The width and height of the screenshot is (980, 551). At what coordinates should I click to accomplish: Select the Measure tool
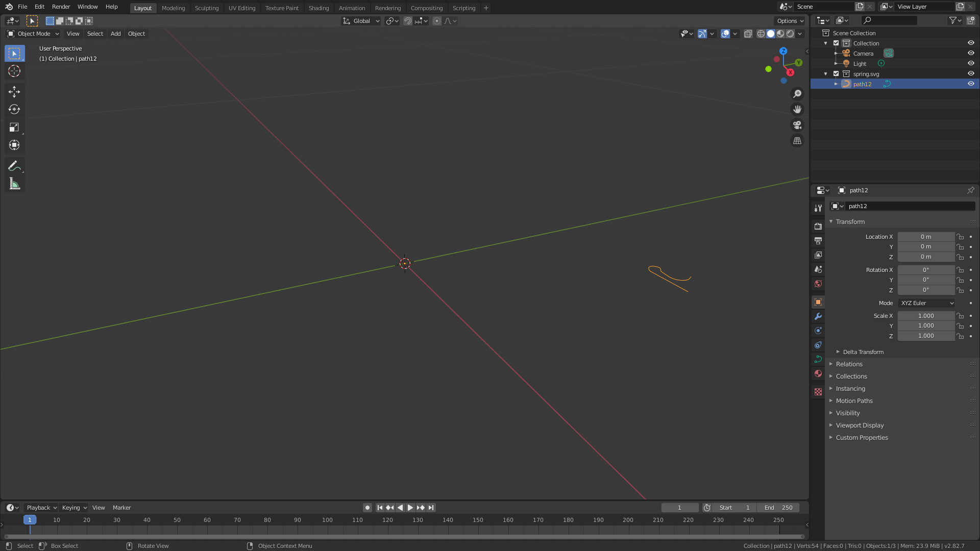tap(14, 184)
